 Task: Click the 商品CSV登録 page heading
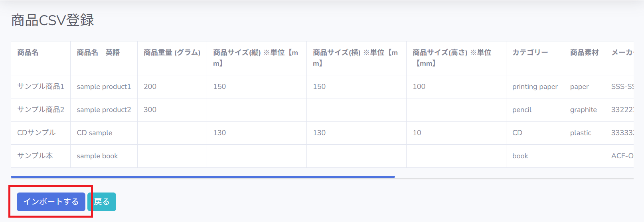pos(53,20)
